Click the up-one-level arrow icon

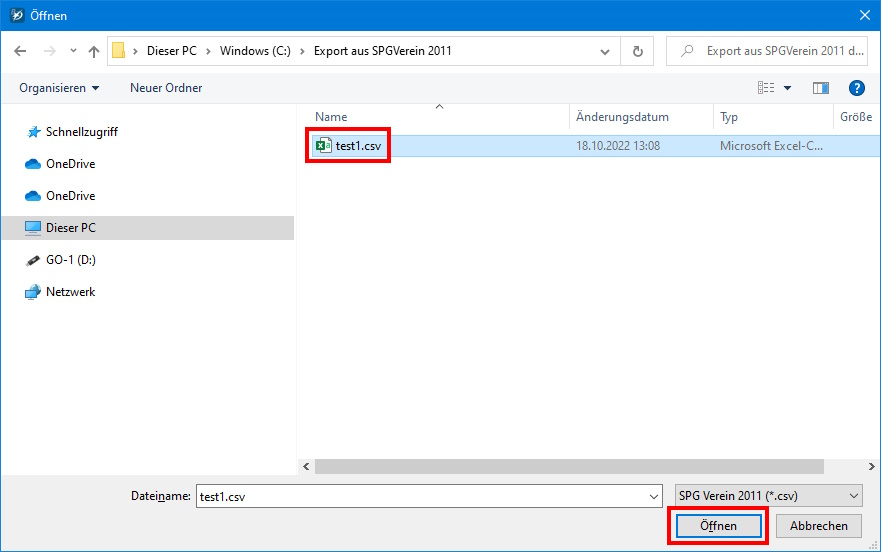(x=94, y=51)
